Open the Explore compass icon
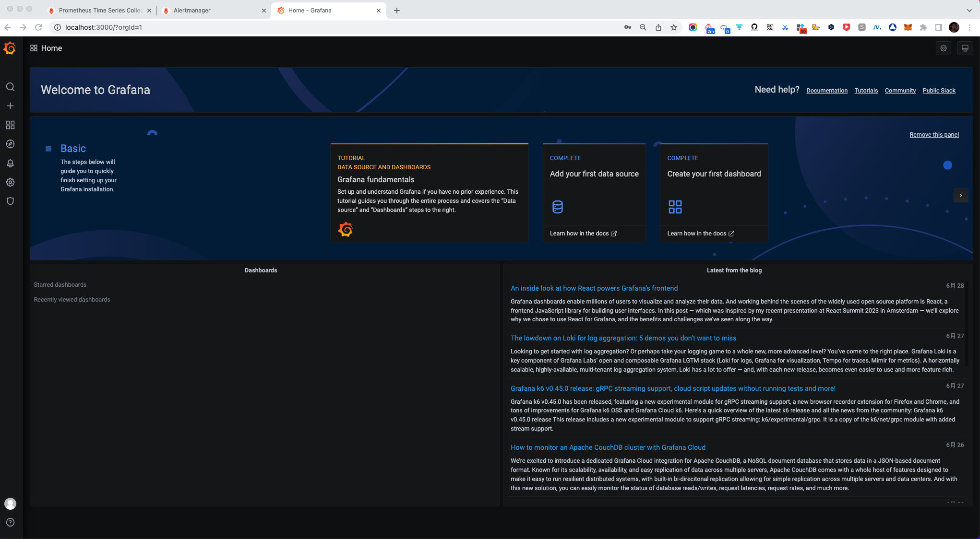Image resolution: width=980 pixels, height=539 pixels. pos(10,144)
